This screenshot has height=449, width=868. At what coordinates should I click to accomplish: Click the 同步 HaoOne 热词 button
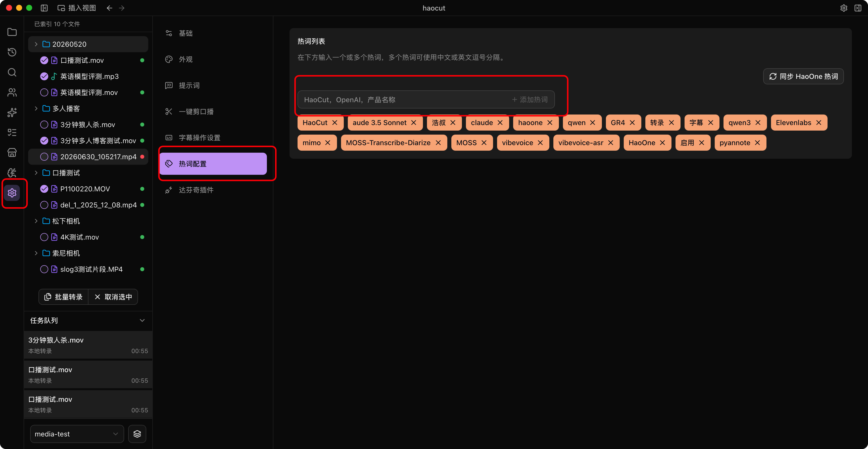(x=803, y=76)
